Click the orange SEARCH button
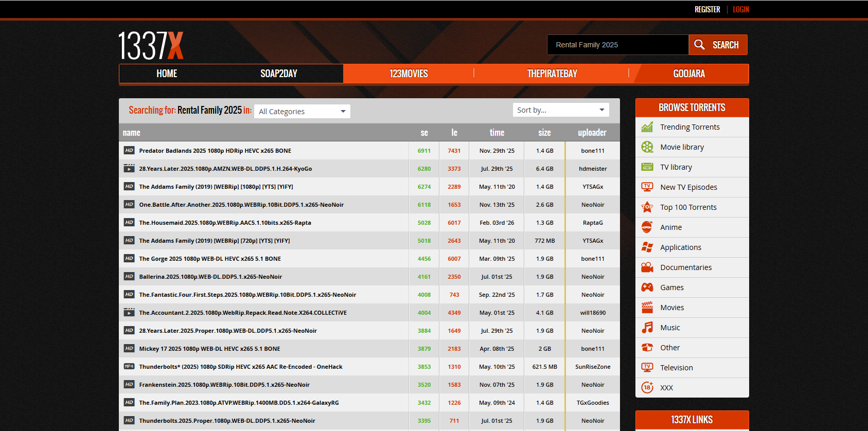 [718, 45]
